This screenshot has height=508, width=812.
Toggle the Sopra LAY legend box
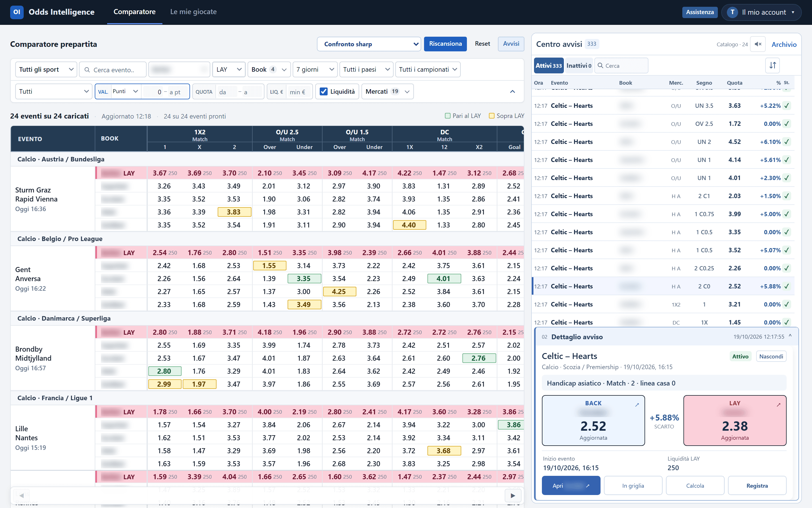click(491, 116)
